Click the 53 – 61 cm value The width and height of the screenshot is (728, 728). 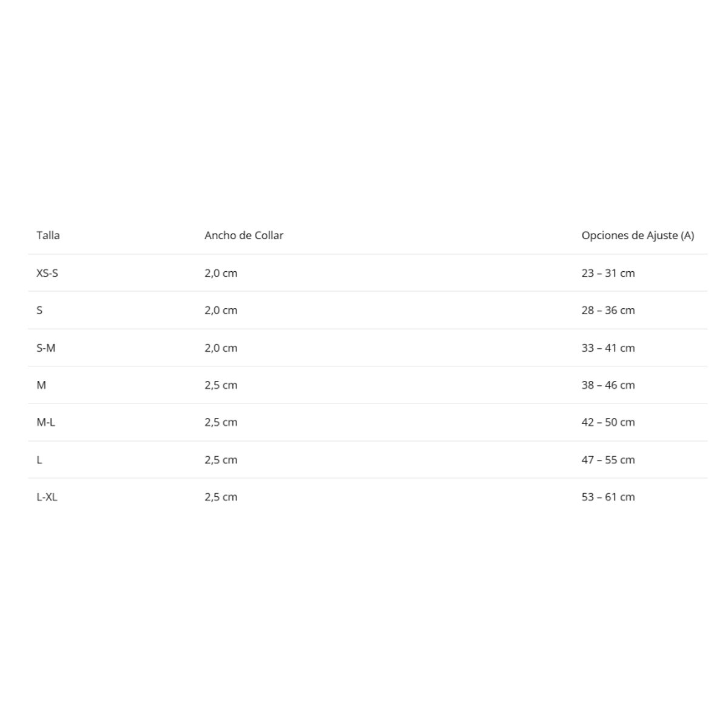pos(608,497)
